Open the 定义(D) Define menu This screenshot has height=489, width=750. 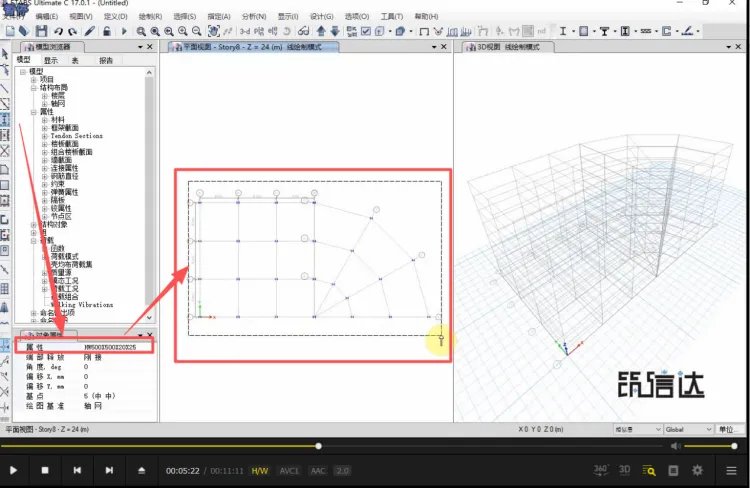coord(116,16)
